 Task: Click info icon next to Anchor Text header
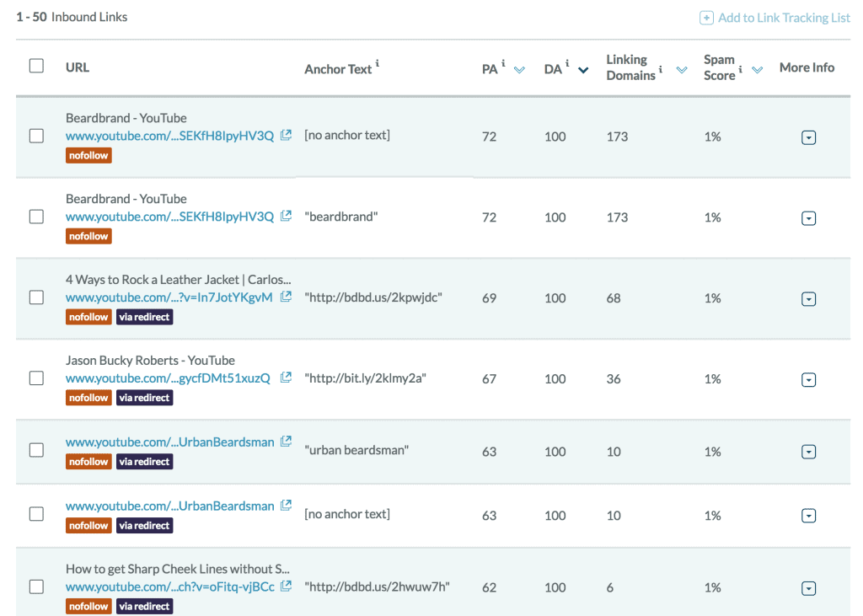click(378, 63)
